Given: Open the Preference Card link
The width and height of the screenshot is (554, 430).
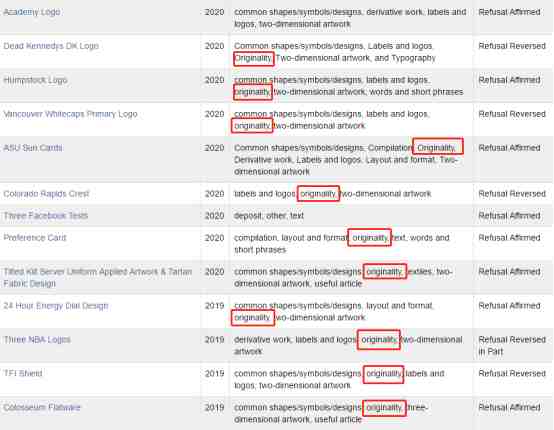Looking at the screenshot, I should tap(35, 237).
